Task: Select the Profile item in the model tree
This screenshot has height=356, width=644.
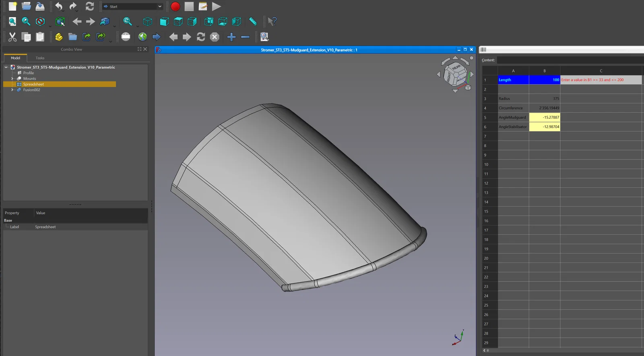Action: click(x=29, y=73)
